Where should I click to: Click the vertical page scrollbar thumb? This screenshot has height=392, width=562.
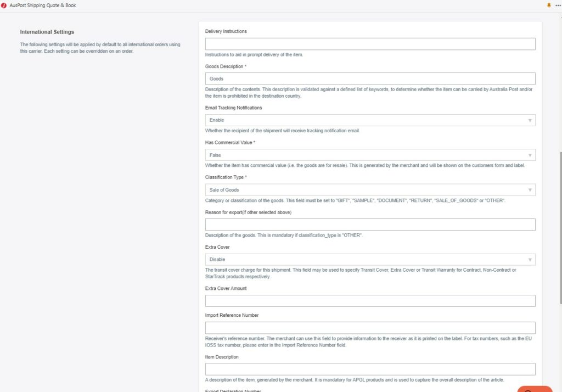560,228
